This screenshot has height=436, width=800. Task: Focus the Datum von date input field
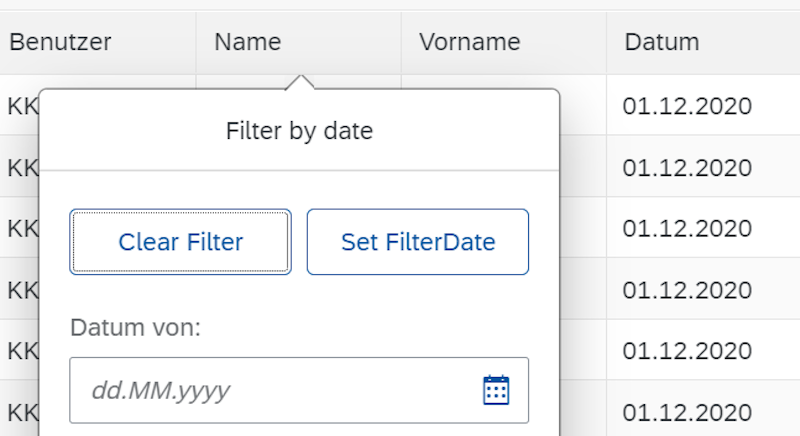click(x=270, y=390)
